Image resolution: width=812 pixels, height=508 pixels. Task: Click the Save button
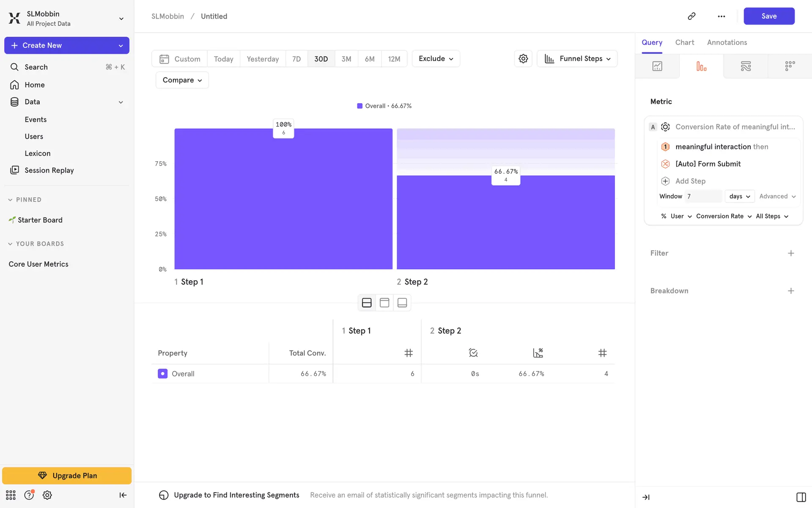768,16
